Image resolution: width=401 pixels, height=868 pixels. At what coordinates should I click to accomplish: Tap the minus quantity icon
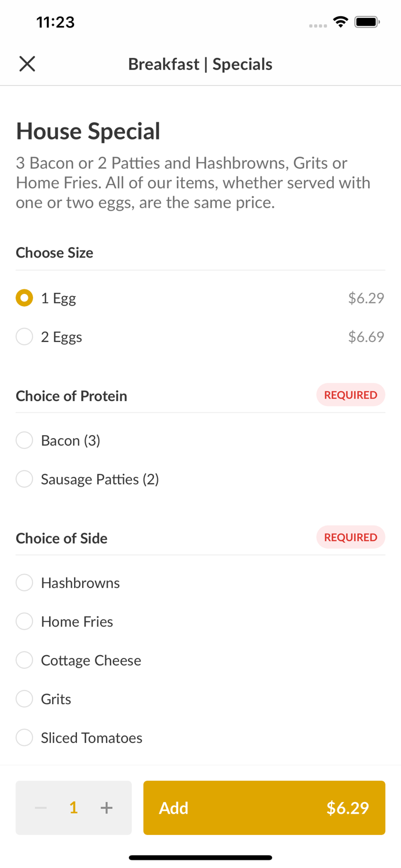click(x=41, y=808)
